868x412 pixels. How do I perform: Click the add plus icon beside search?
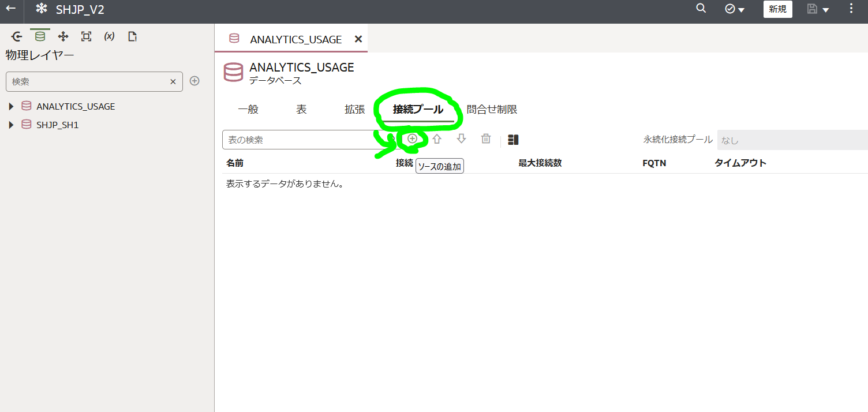(x=194, y=81)
